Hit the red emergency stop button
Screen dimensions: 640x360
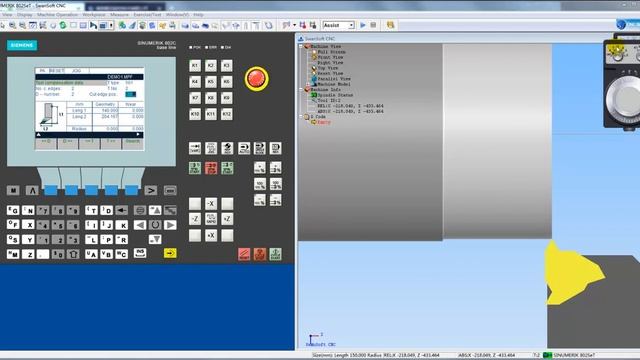point(256,78)
